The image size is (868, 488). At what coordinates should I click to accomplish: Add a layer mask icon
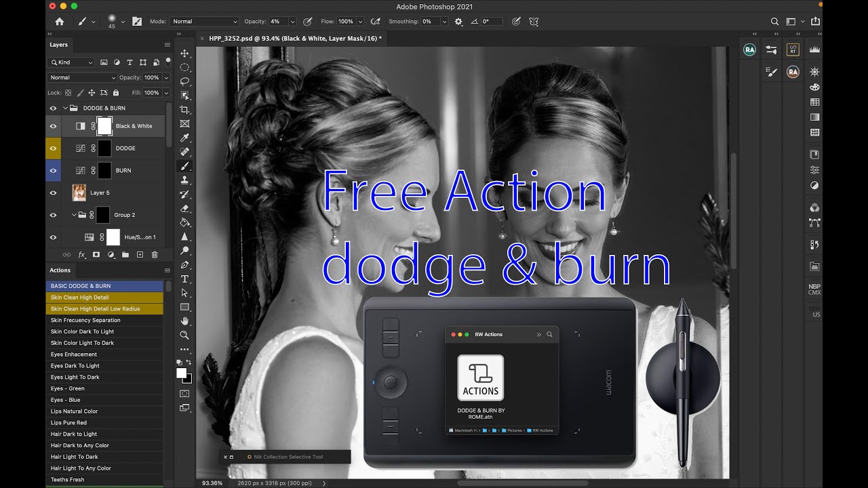pos(96,255)
